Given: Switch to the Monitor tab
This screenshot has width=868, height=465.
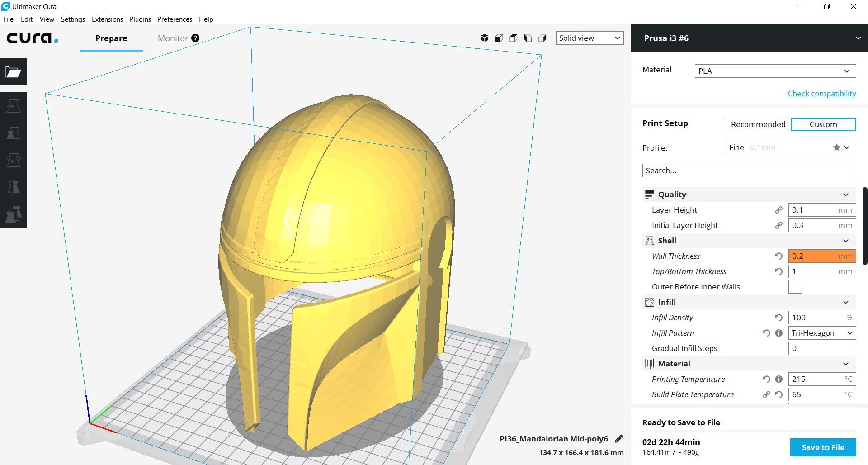Looking at the screenshot, I should [173, 38].
